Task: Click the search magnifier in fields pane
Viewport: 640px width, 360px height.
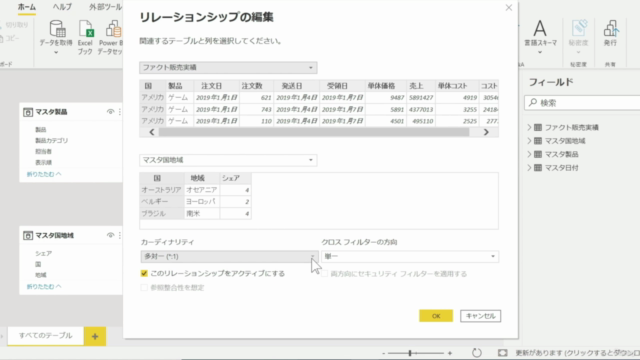Action: click(x=533, y=102)
